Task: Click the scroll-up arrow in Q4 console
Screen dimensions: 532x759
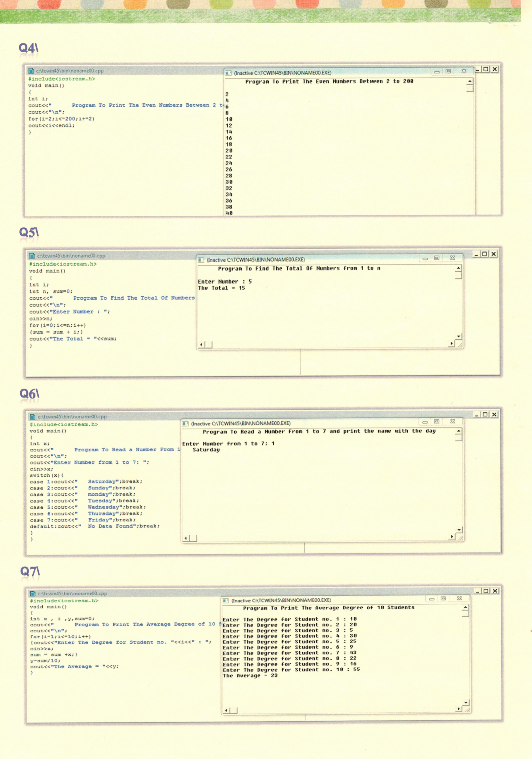Action: [x=469, y=81]
